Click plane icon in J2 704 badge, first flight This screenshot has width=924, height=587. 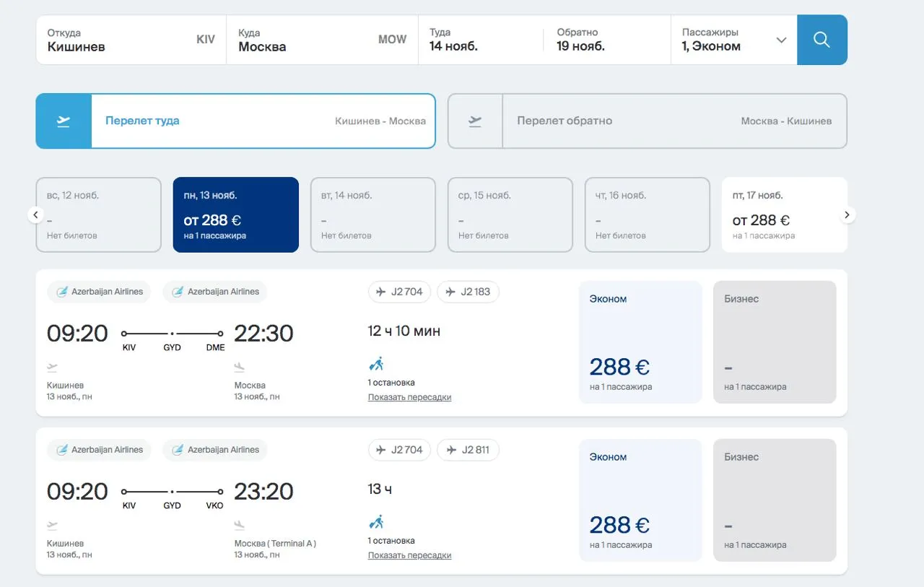pos(380,292)
